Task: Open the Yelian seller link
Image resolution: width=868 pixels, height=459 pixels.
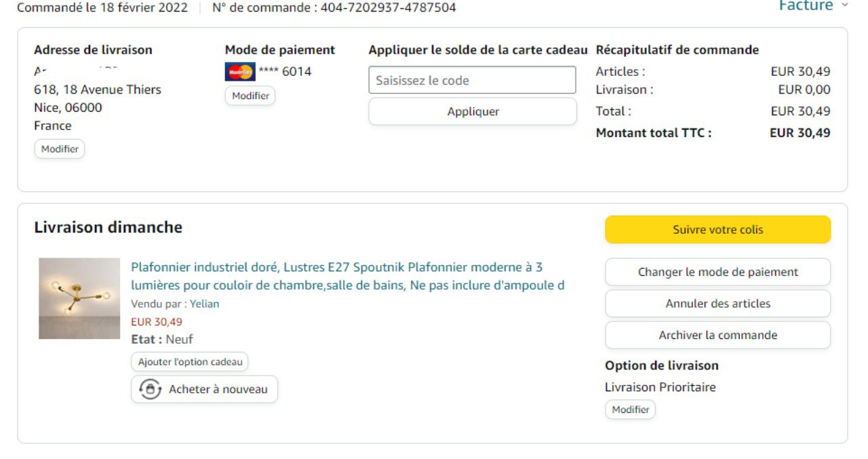Action: (205, 304)
